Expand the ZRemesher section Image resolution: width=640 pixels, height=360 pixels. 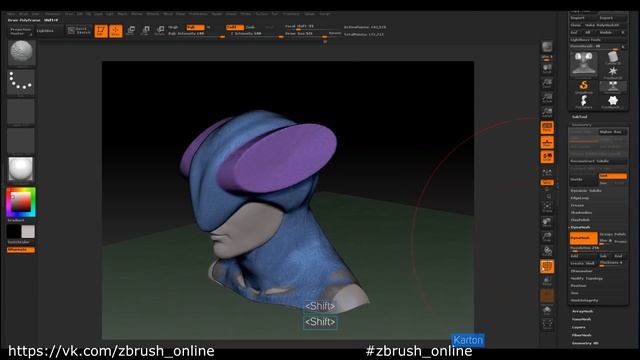(x=582, y=271)
